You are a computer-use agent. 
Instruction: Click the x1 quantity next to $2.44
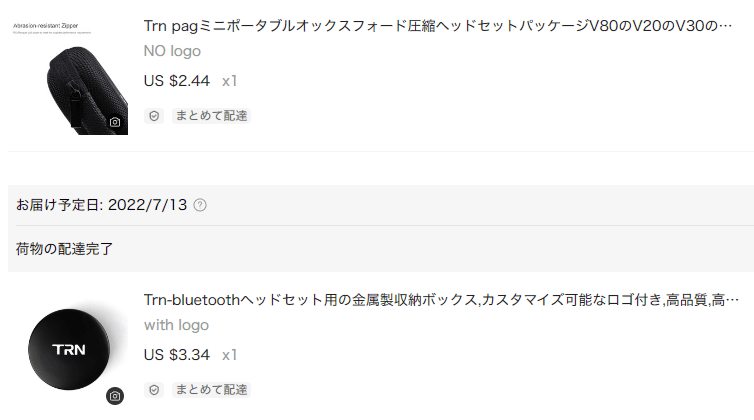click(x=229, y=81)
